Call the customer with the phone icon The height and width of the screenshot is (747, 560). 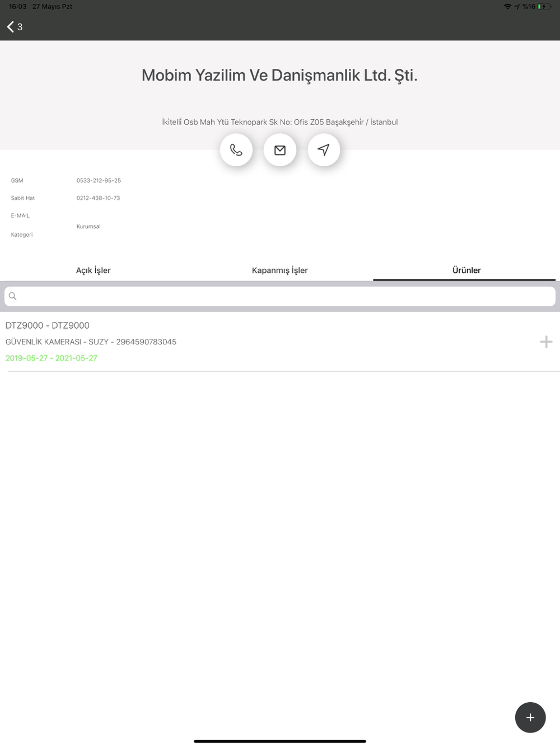(236, 150)
